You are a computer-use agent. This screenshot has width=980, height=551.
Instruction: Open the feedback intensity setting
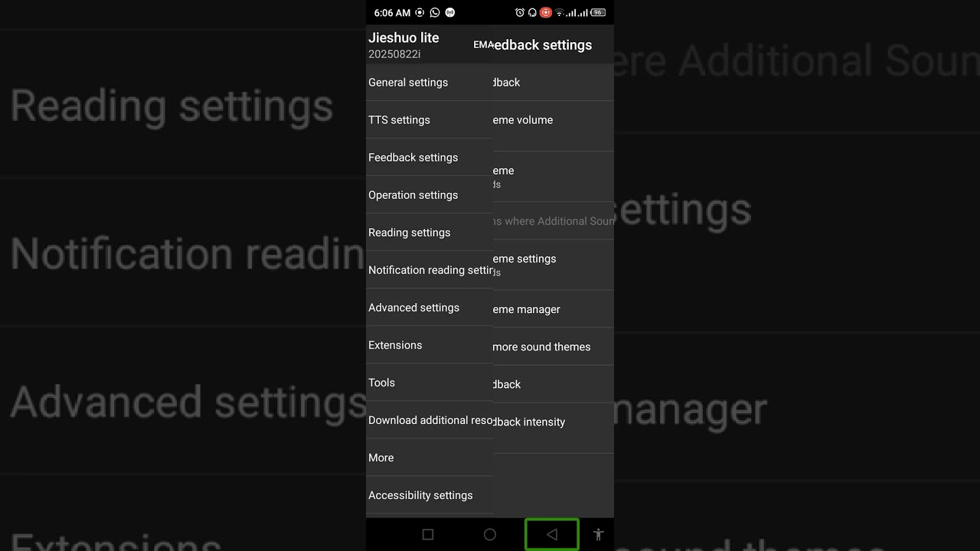[x=553, y=429]
